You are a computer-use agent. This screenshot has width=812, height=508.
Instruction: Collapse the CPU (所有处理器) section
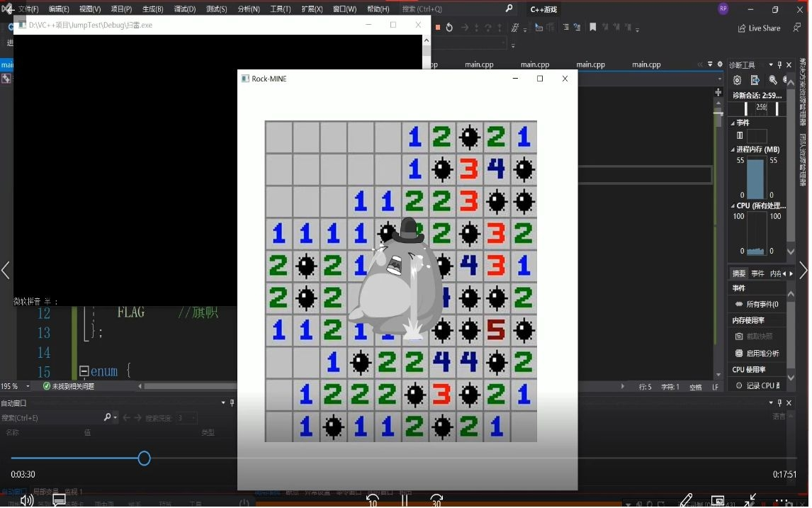(733, 205)
